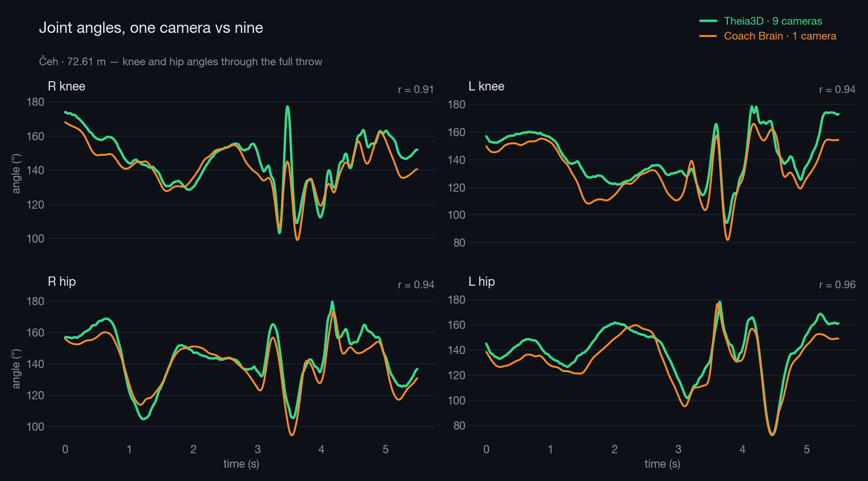Click the title "Joint angles, one camera vs nine"
This screenshot has height=481, width=868.
point(151,28)
